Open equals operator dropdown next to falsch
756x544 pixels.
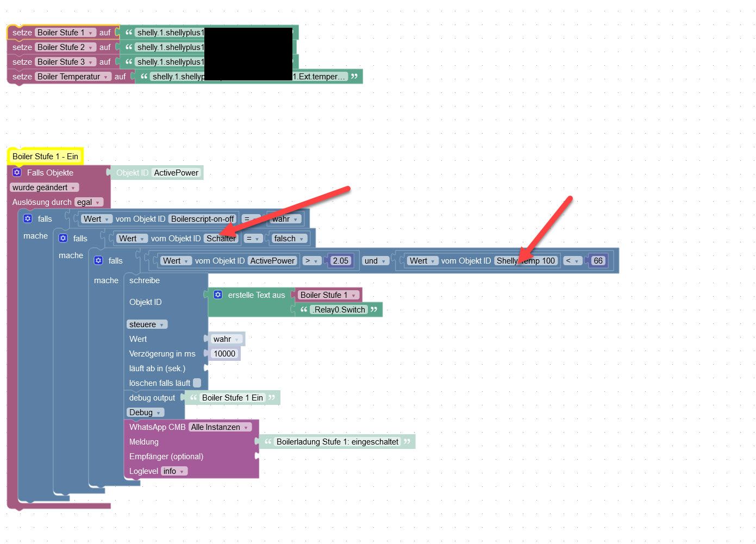(x=253, y=239)
